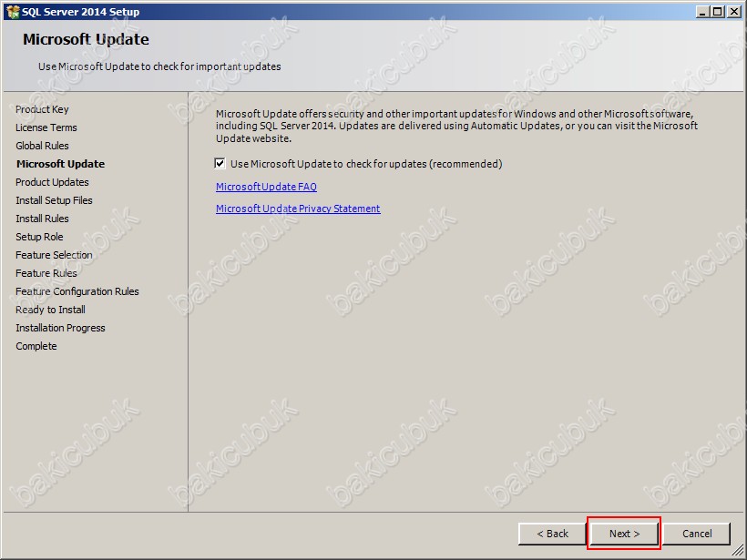Click the Next button
Image resolution: width=747 pixels, height=560 pixels.
(x=624, y=534)
